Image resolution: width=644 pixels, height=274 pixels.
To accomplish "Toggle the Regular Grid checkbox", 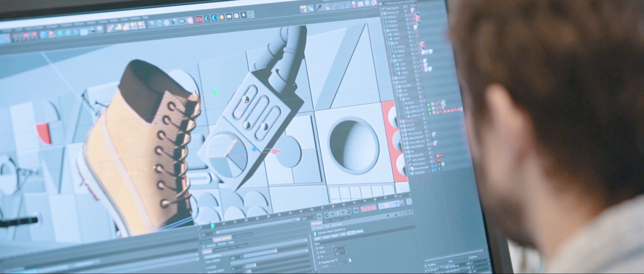I will pos(336,260).
